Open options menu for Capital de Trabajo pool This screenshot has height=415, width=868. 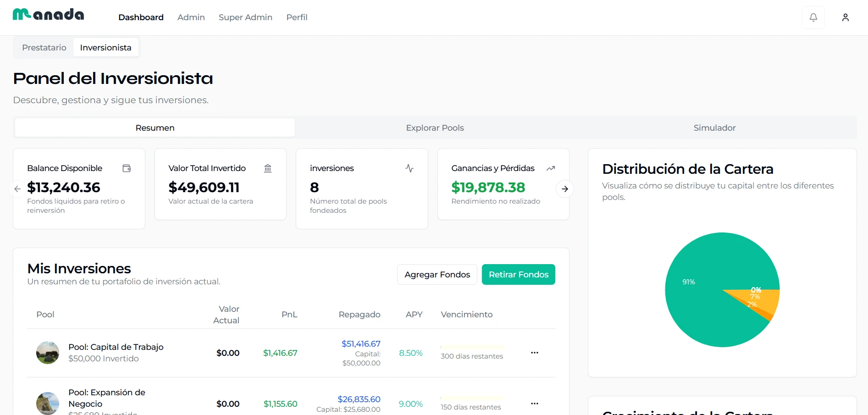point(535,353)
